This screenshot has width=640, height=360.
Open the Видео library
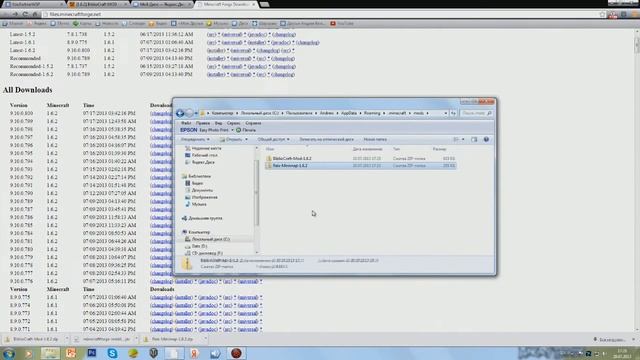click(x=194, y=183)
